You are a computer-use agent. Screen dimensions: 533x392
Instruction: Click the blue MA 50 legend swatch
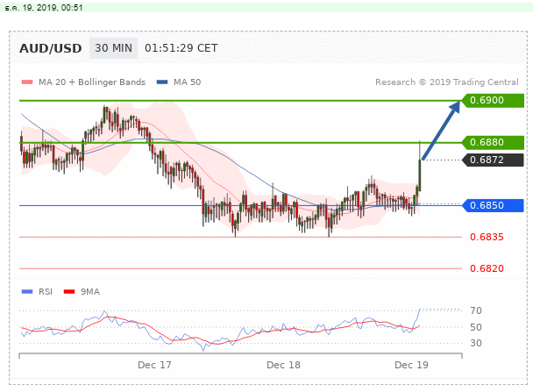pyautogui.click(x=162, y=82)
